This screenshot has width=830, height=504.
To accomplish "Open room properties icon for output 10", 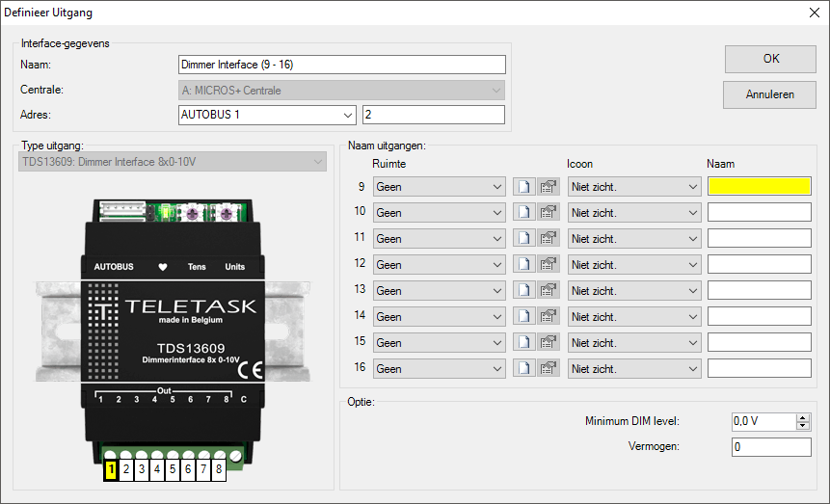I will tap(549, 212).
